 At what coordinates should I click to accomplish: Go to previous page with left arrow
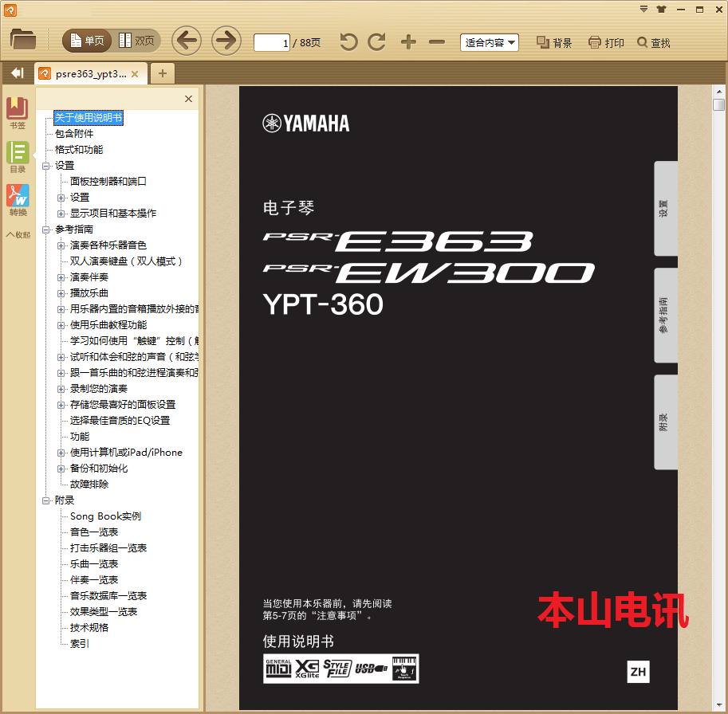(x=187, y=41)
